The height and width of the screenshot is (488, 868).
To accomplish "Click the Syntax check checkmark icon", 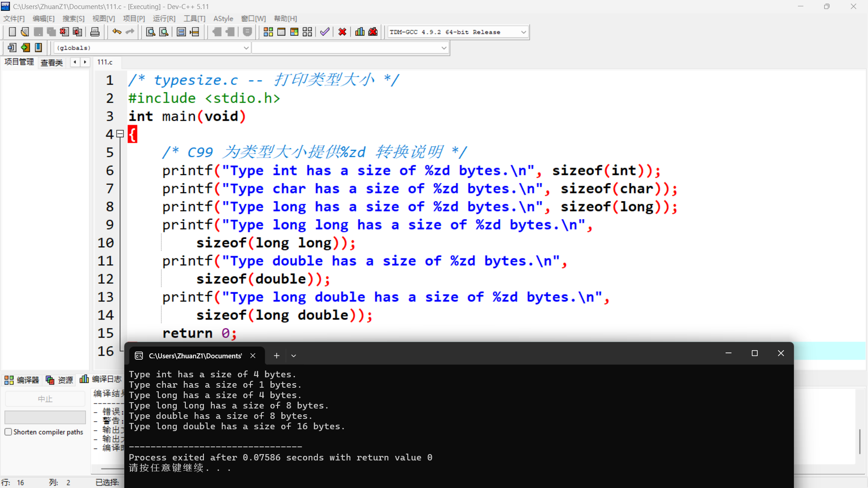I will click(x=325, y=32).
